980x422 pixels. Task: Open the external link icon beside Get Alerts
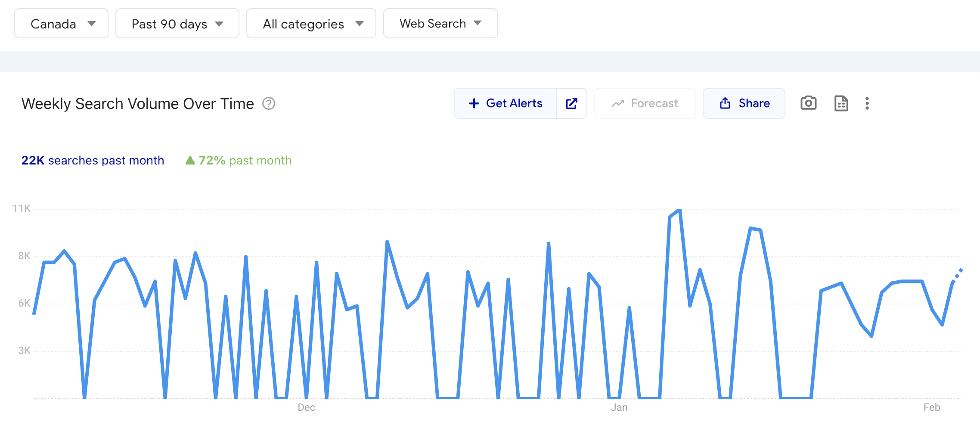tap(571, 103)
